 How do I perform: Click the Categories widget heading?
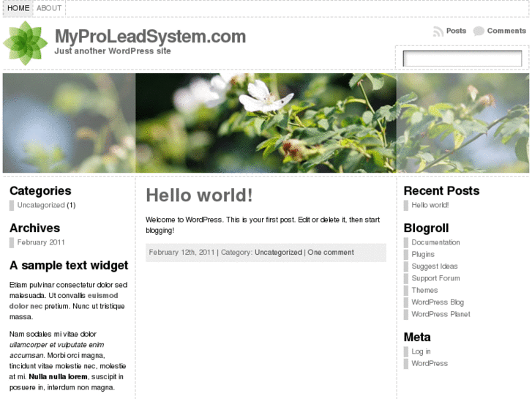click(x=40, y=191)
